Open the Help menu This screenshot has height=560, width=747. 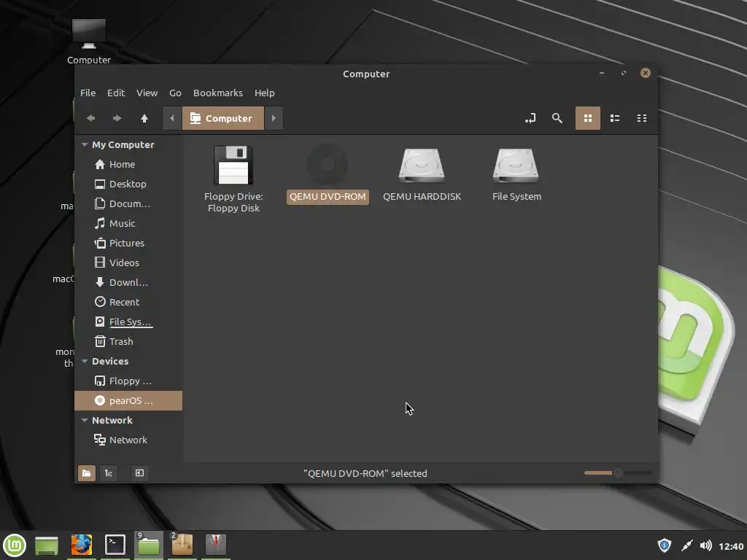point(264,93)
